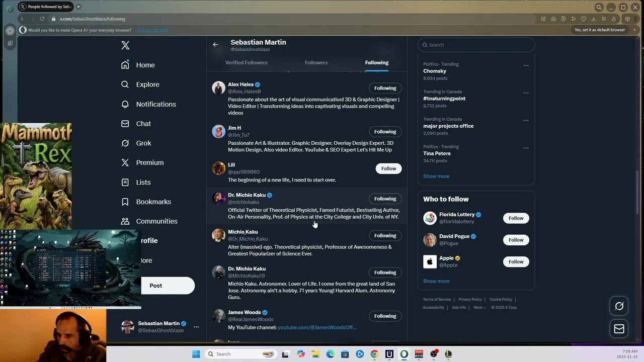Click Yes, set it as default browser
The width and height of the screenshot is (644, 362).
pyautogui.click(x=600, y=30)
